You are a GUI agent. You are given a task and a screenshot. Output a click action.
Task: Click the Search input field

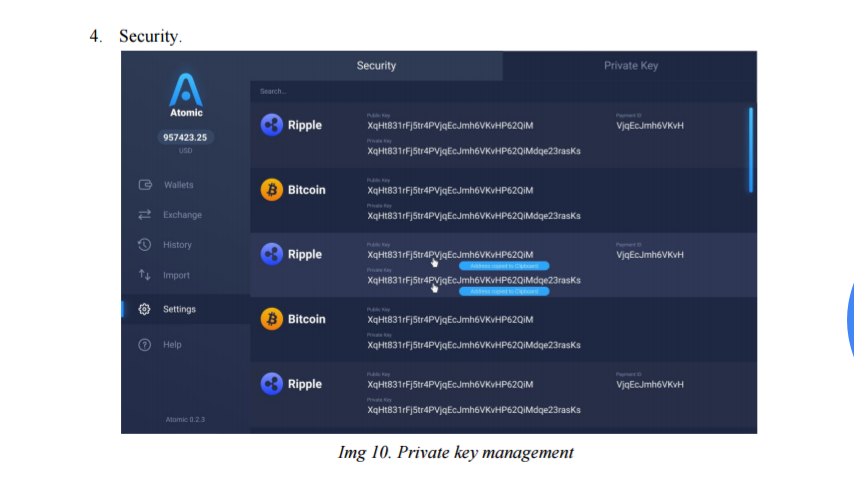pyautogui.click(x=503, y=91)
